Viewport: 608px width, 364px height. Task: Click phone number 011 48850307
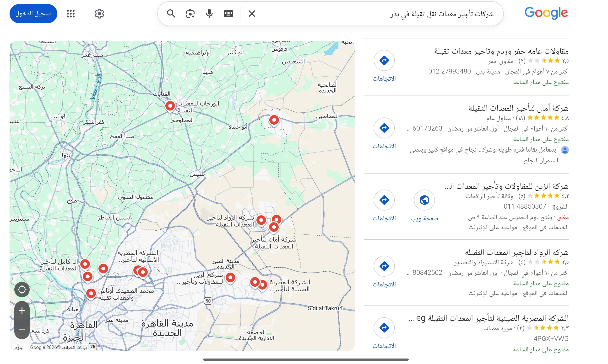pos(525,206)
